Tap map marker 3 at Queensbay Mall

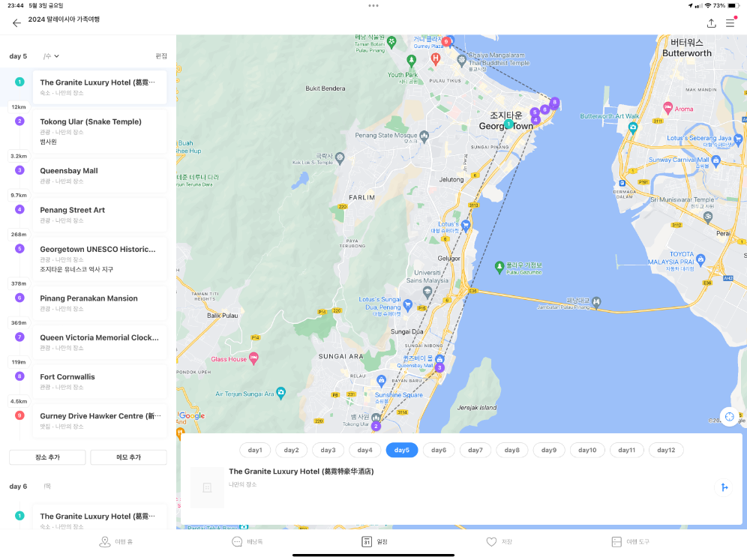point(439,367)
